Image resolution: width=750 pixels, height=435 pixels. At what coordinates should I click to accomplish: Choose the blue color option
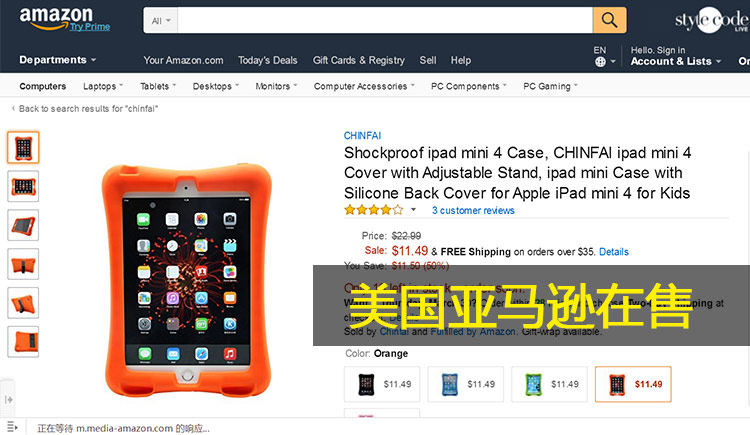[465, 384]
